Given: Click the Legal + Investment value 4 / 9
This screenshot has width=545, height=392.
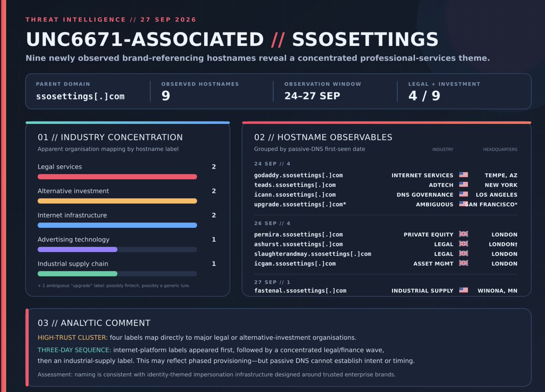Looking at the screenshot, I should 424,96.
